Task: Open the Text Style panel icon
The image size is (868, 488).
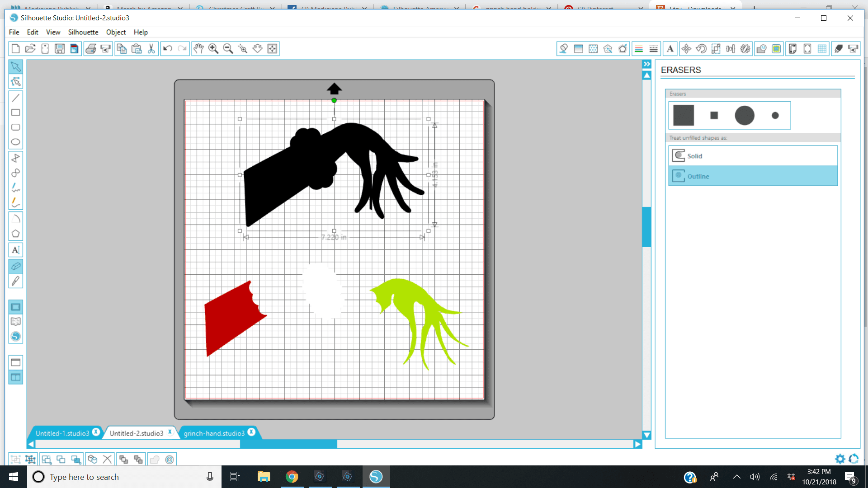Action: (670, 49)
